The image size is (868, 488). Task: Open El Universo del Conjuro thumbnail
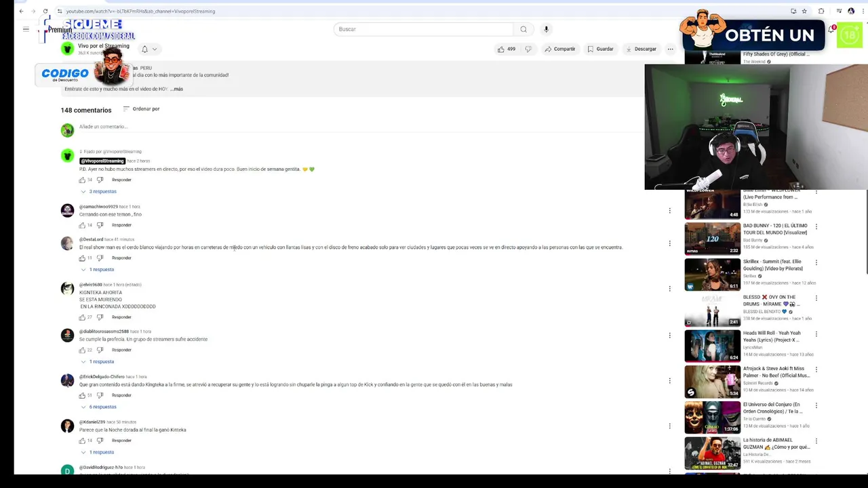click(x=712, y=417)
